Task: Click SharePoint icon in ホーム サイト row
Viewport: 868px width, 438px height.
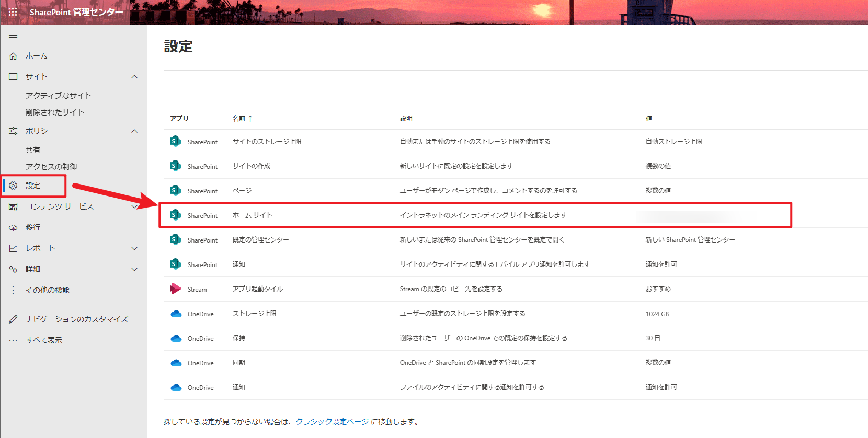Action: click(x=176, y=215)
